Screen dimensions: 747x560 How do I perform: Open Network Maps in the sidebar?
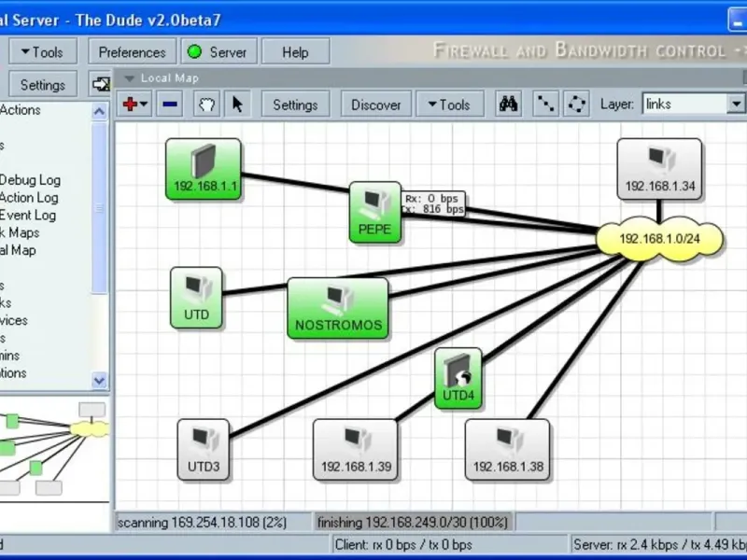pyautogui.click(x=20, y=232)
